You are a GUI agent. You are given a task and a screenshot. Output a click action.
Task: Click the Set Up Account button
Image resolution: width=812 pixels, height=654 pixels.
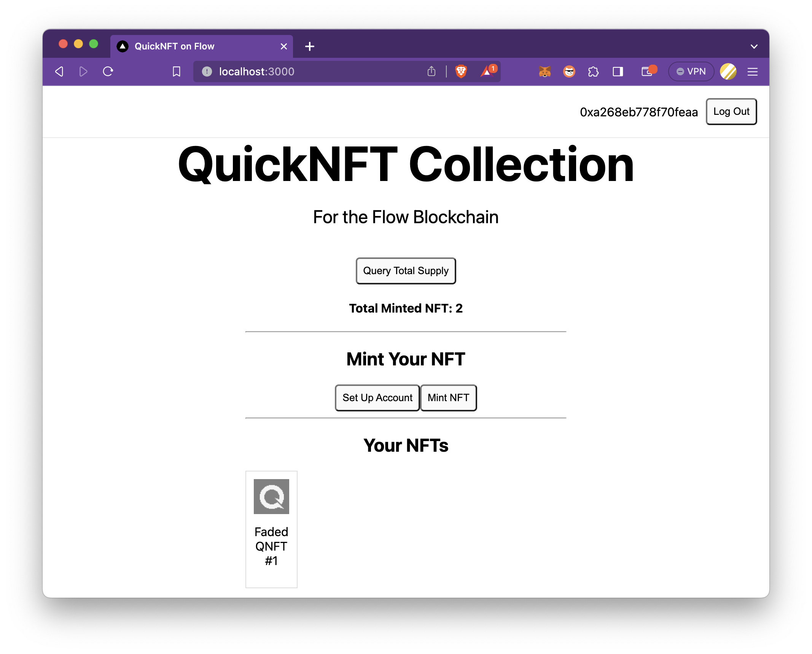(x=377, y=397)
